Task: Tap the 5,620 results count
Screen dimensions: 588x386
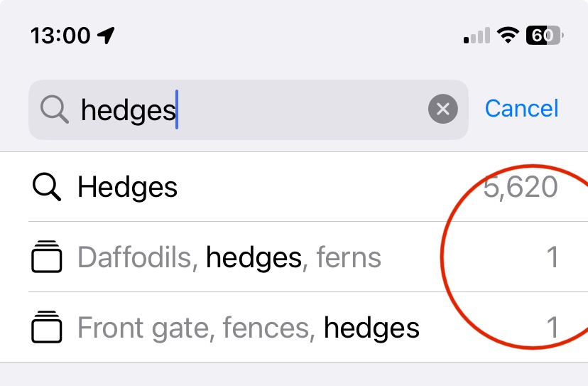Action: [x=520, y=188]
